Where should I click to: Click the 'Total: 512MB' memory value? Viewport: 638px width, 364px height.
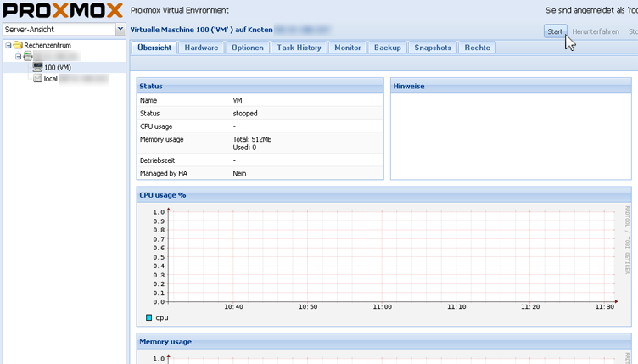pos(252,139)
